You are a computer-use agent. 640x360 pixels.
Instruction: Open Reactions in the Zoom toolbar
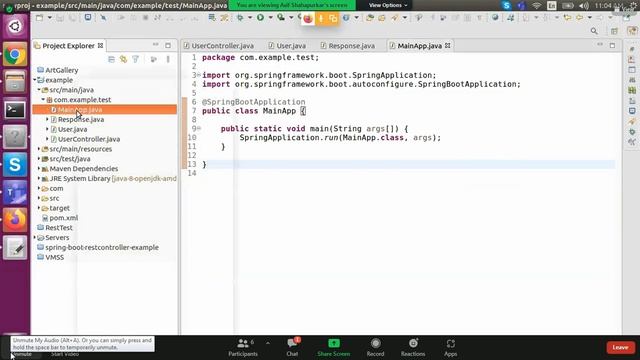point(413,347)
